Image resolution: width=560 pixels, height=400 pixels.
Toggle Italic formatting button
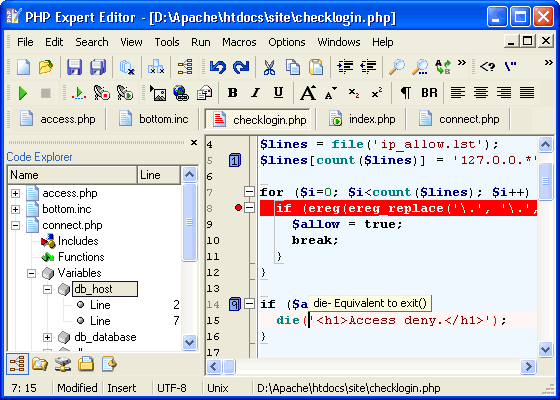click(x=255, y=93)
